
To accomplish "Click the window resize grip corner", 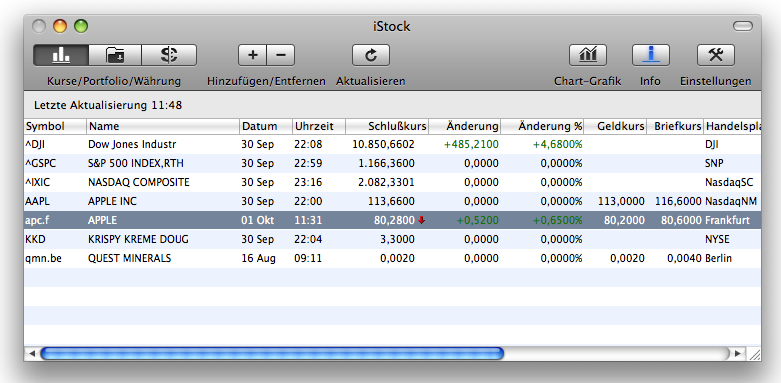I will coord(754,354).
